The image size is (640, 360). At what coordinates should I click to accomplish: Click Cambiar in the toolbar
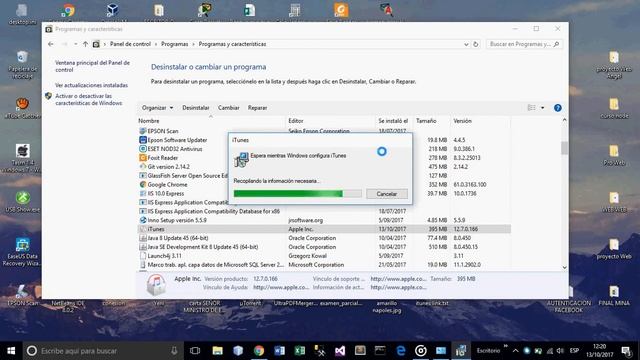[228, 108]
